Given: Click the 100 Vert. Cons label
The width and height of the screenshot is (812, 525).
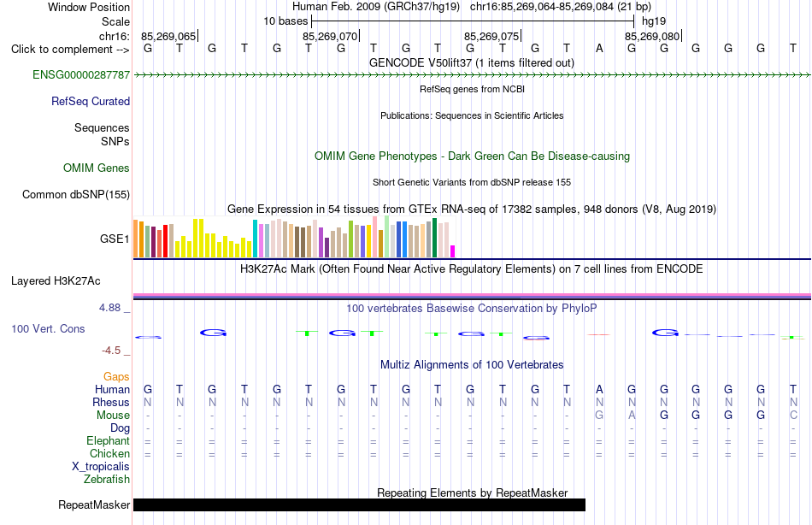Looking at the screenshot, I should click(x=48, y=329).
